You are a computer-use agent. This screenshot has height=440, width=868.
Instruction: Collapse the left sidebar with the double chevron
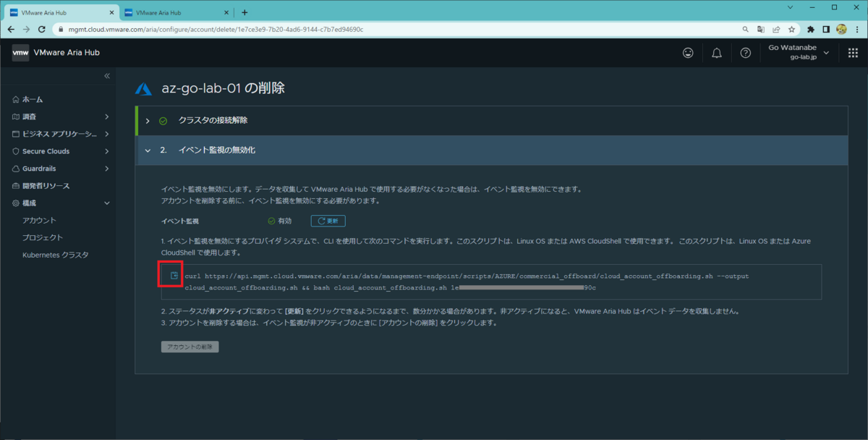coord(106,76)
